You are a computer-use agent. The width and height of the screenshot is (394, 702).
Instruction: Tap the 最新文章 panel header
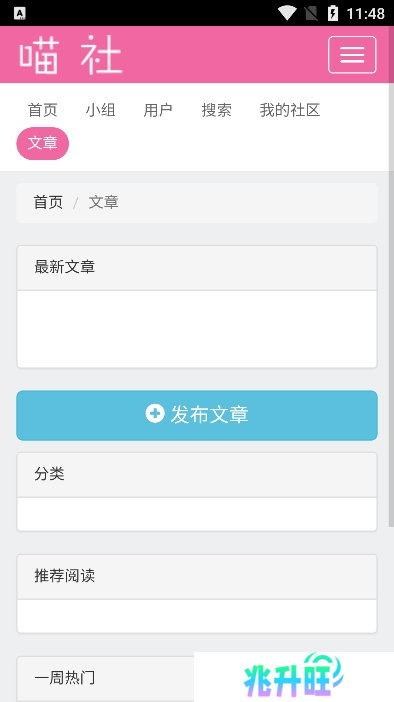pos(197,268)
